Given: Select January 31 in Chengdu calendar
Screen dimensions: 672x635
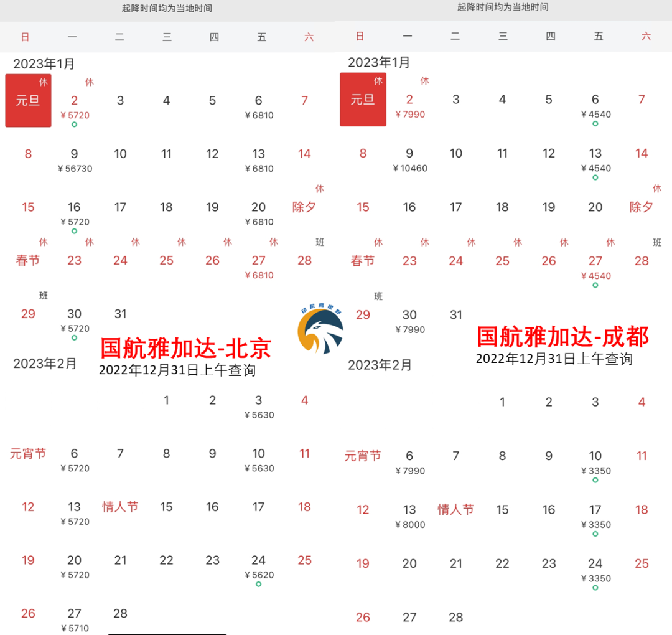Looking at the screenshot, I should (x=456, y=315).
